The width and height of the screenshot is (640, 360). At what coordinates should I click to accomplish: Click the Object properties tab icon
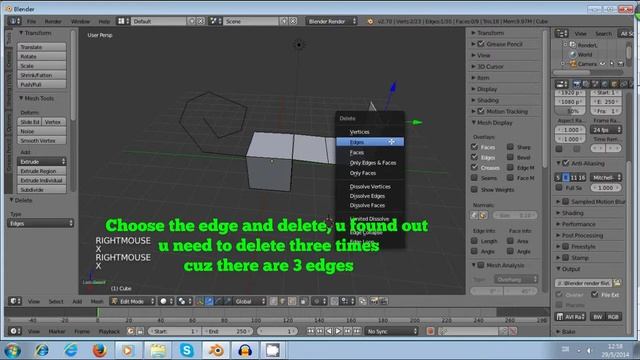[x=614, y=84]
